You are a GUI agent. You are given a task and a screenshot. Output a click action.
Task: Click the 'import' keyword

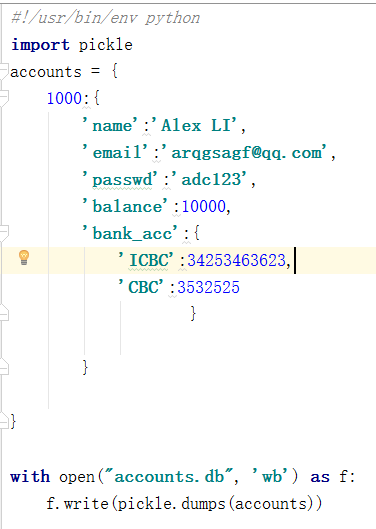click(40, 45)
